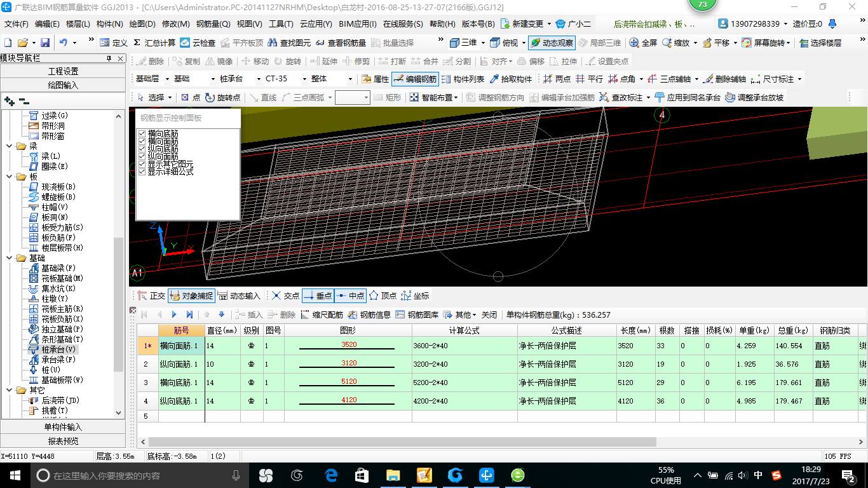Image resolution: width=868 pixels, height=488 pixels.
Task: Open the 工具(T) menu
Action: click(x=281, y=24)
